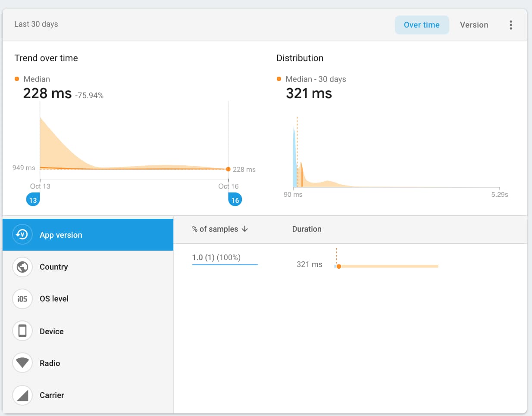The width and height of the screenshot is (532, 416).
Task: Select the Radio dimension
Action: (88, 363)
